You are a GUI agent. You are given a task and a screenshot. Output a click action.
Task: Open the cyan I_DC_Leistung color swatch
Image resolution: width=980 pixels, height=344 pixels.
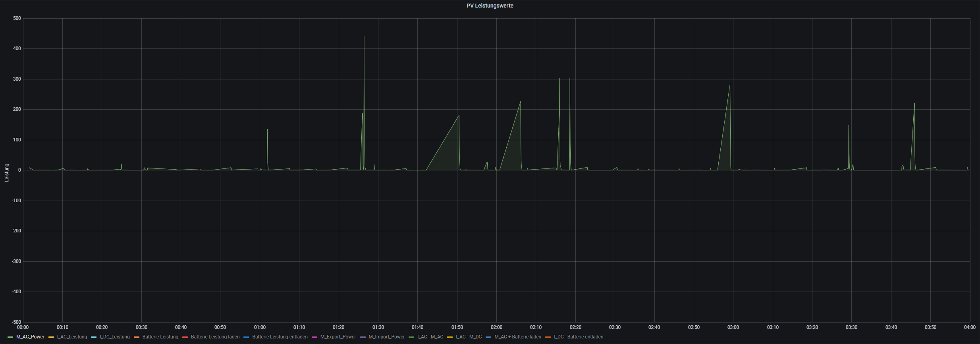point(94,337)
